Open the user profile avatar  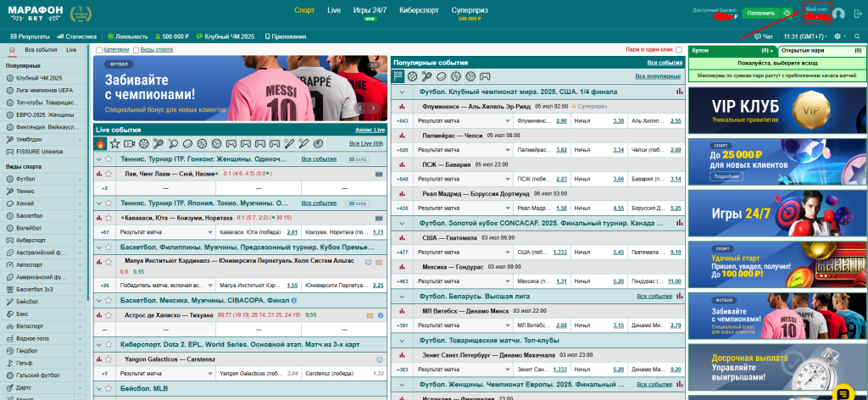839,14
